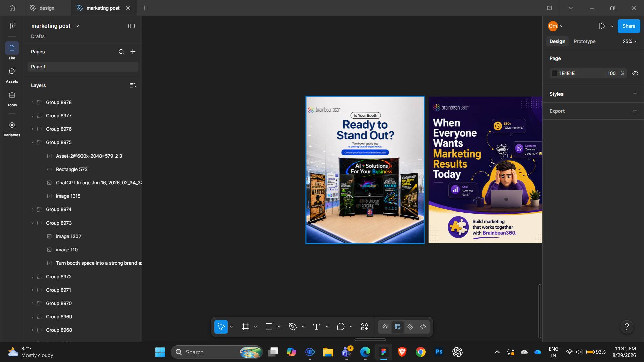Screen dimensions: 644x362
Task: Select the Text tool
Action: coord(316,327)
